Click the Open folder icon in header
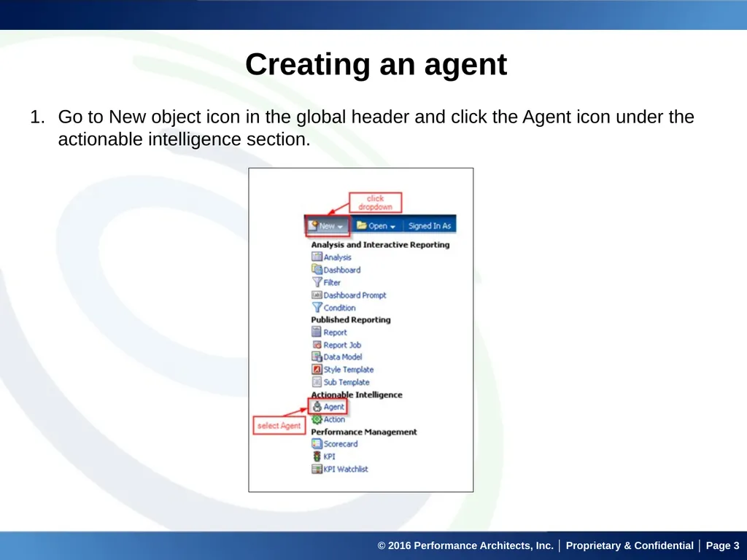This screenshot has width=747, height=560. [362, 225]
